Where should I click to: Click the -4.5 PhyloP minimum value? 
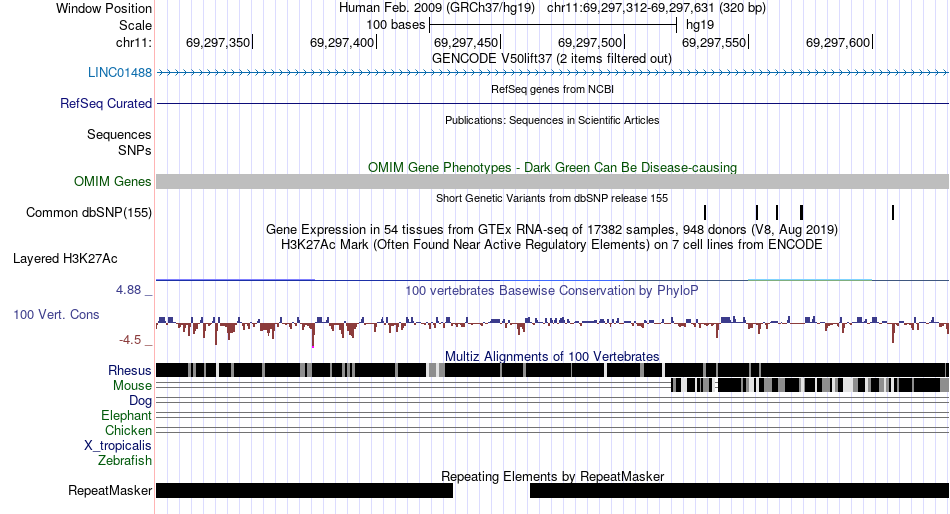click(130, 340)
